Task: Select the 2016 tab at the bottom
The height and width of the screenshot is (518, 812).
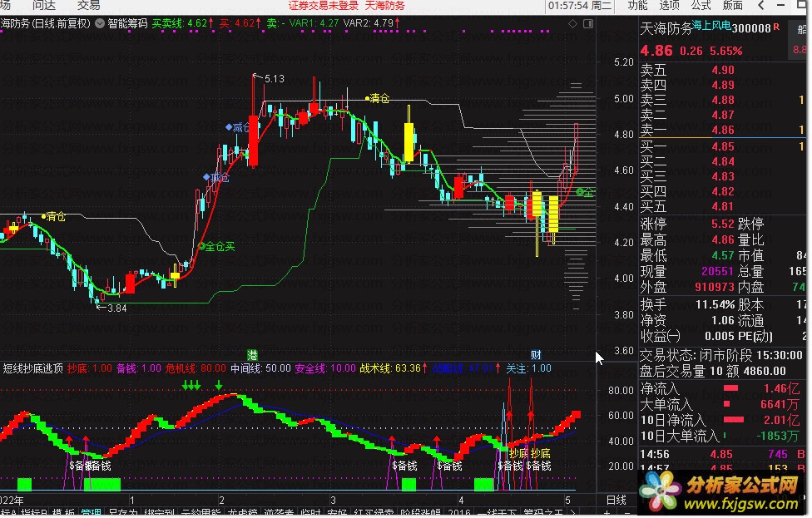Action: pyautogui.click(x=459, y=512)
